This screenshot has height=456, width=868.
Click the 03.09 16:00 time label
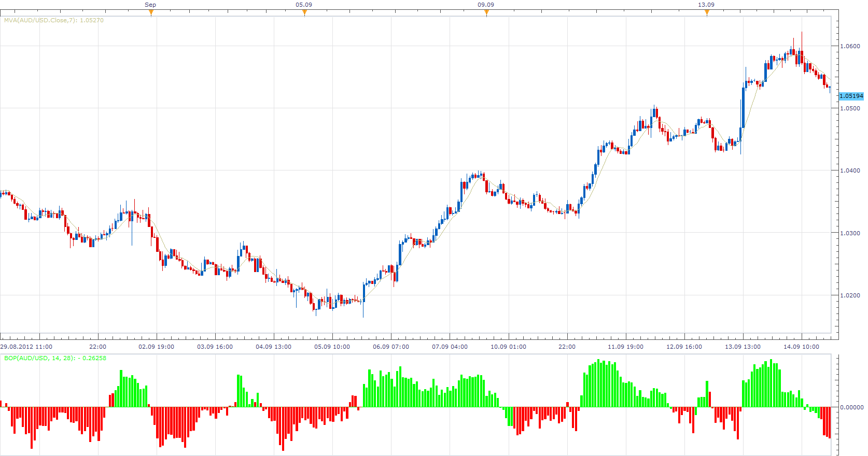pyautogui.click(x=215, y=347)
